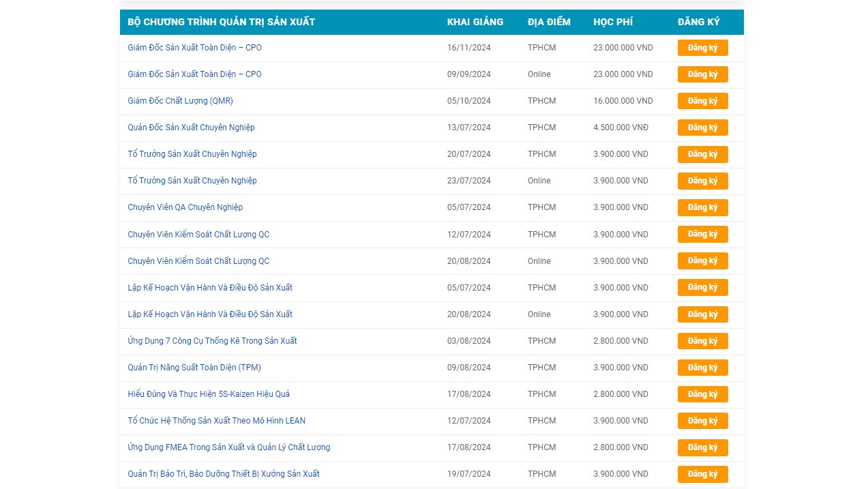Open Chuyên Viên QA Chuyên Nghiệp link
This screenshot has width=868, height=489.
pyautogui.click(x=185, y=207)
